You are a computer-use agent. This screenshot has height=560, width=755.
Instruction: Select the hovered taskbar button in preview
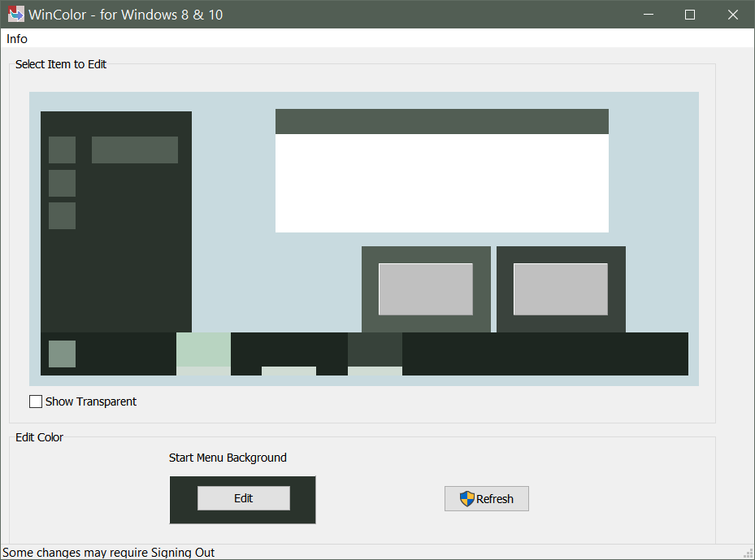[x=375, y=350]
